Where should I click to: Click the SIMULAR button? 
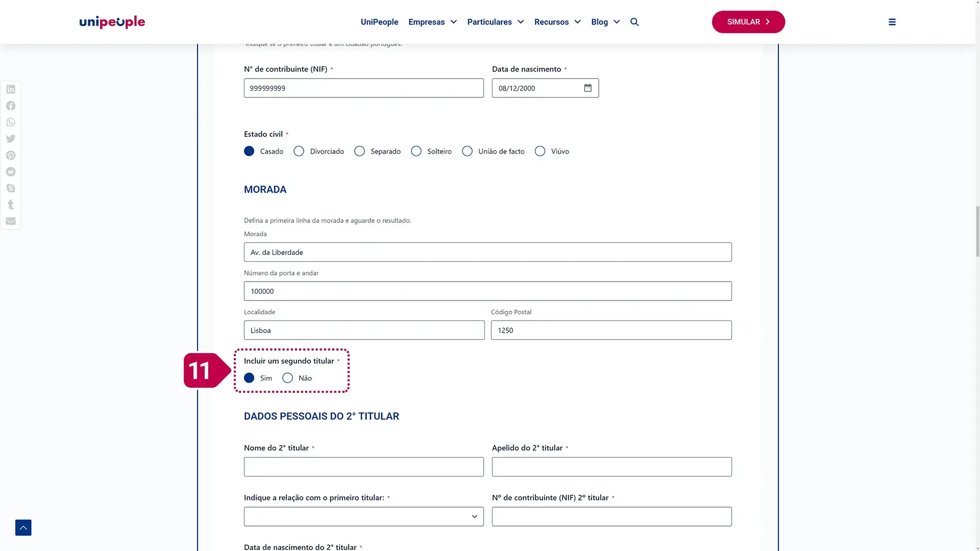(748, 22)
